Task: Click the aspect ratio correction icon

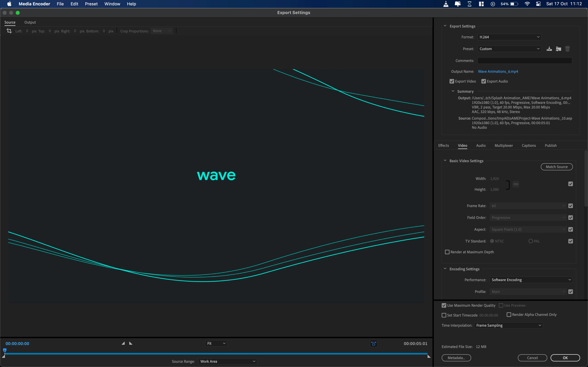Action: (374, 343)
